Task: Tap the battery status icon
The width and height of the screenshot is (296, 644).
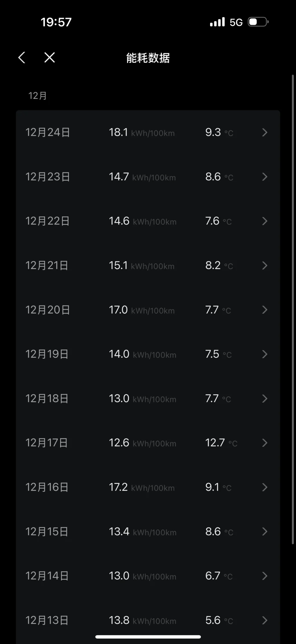Action: [x=258, y=22]
